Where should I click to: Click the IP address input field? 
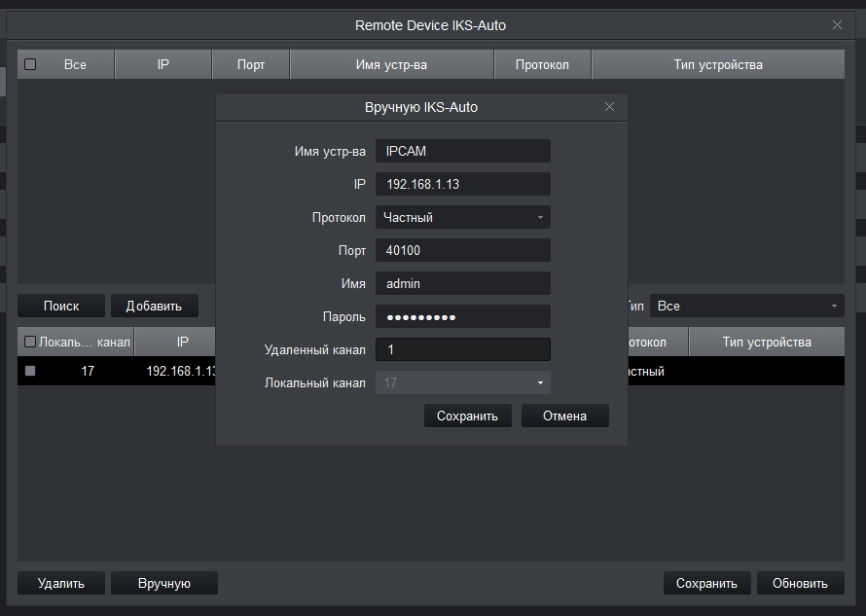pyautogui.click(x=462, y=184)
